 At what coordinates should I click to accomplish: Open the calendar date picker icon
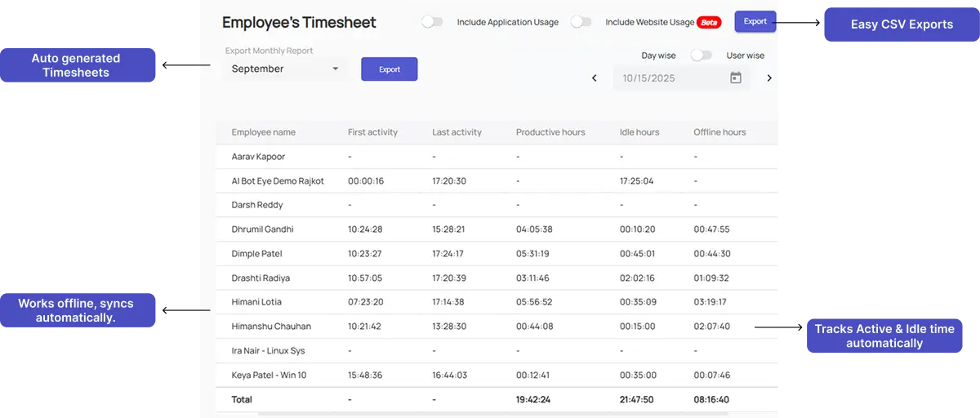pos(735,78)
